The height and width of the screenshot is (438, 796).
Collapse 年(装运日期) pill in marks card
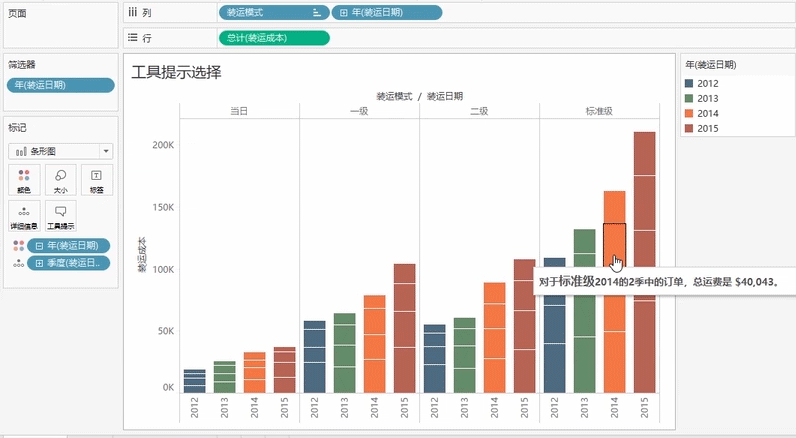(x=39, y=246)
